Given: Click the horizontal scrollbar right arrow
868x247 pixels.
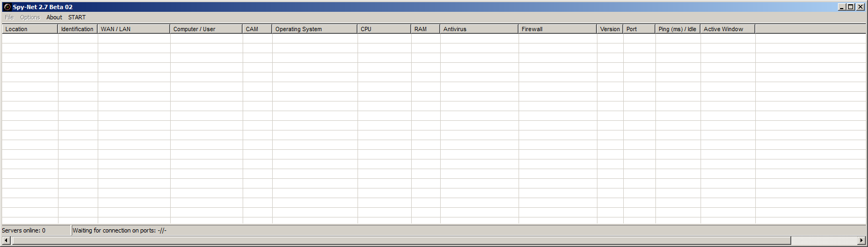Looking at the screenshot, I should [x=862, y=240].
